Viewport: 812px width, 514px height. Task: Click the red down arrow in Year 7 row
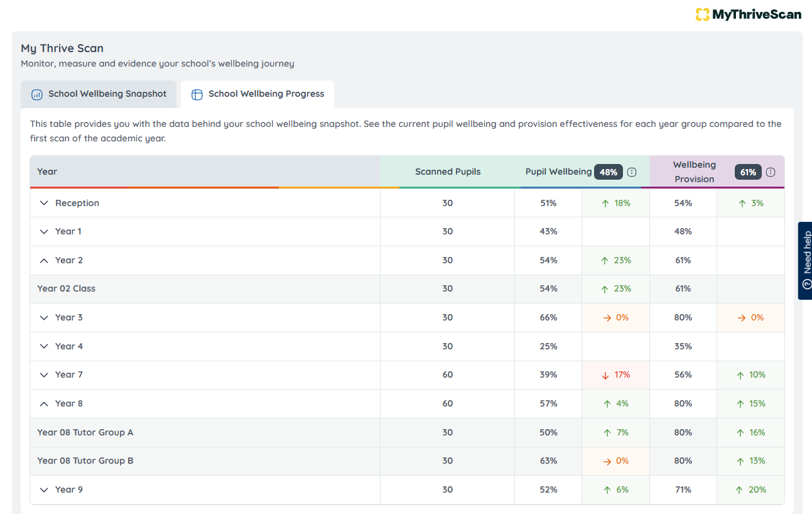point(604,375)
